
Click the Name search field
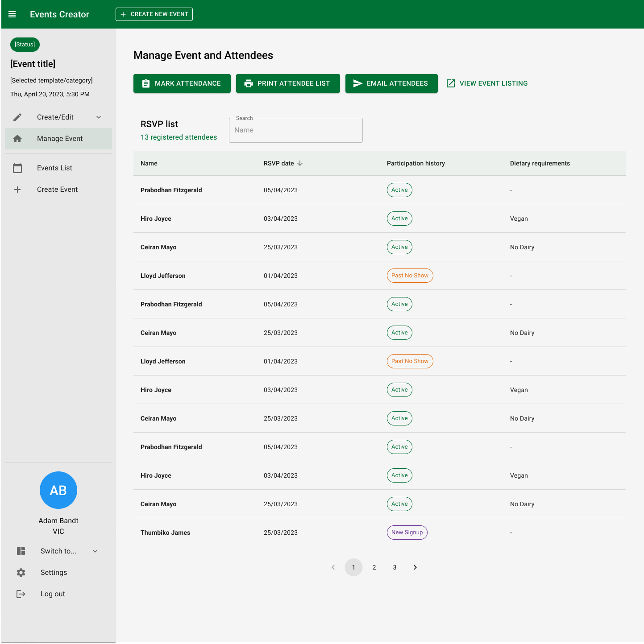(x=295, y=130)
